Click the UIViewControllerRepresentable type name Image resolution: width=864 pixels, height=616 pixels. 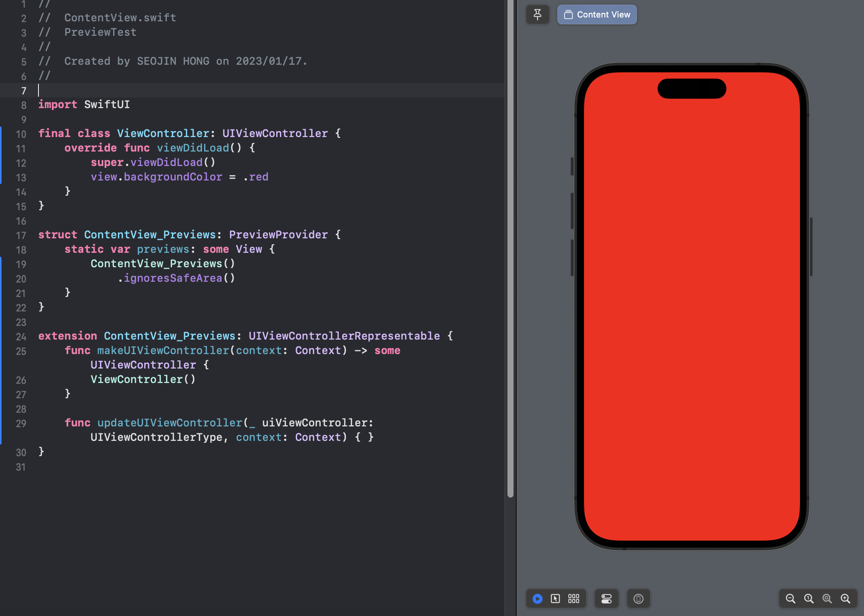(344, 336)
